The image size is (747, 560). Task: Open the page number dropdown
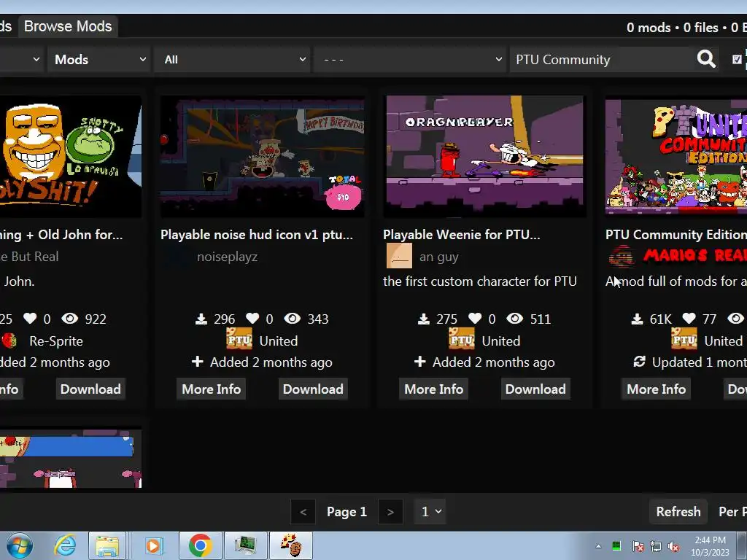pyautogui.click(x=430, y=511)
